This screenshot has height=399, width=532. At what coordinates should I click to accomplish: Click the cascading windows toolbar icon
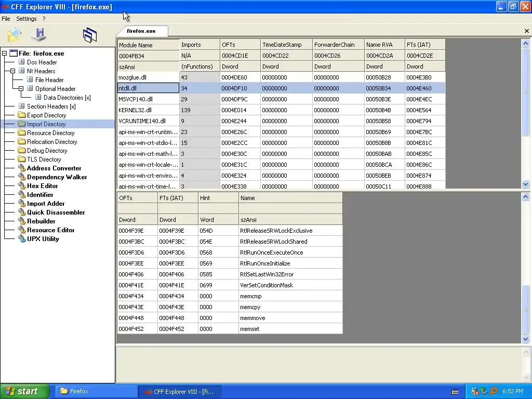[89, 35]
